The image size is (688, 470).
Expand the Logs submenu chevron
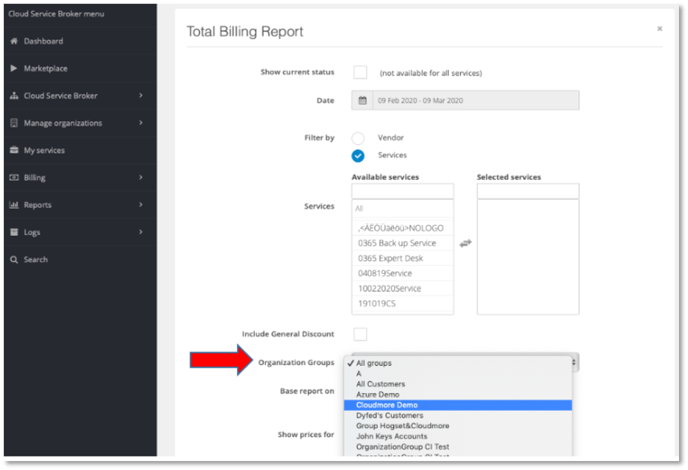[141, 232]
